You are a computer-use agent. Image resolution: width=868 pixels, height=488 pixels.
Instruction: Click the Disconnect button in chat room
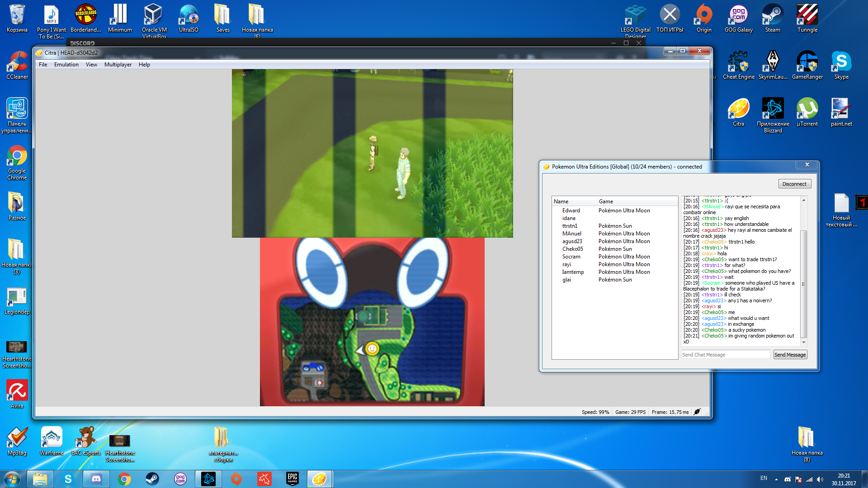[794, 184]
